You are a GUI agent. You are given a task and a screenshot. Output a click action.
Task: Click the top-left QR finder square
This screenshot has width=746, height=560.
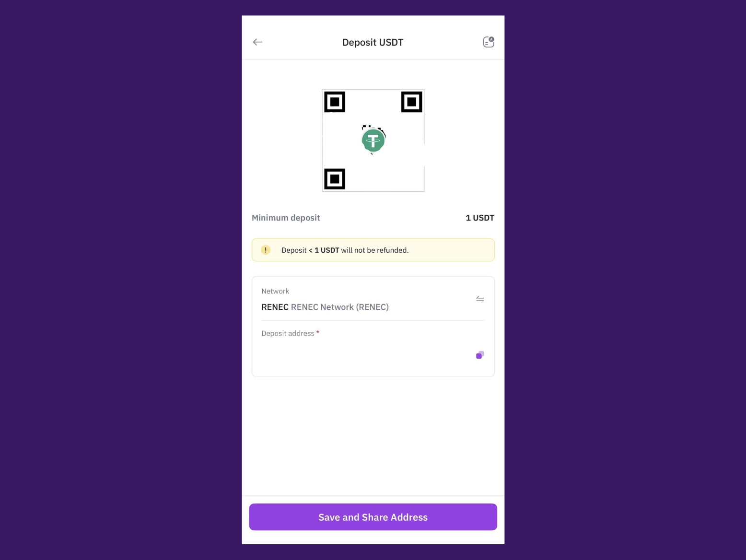point(335,102)
